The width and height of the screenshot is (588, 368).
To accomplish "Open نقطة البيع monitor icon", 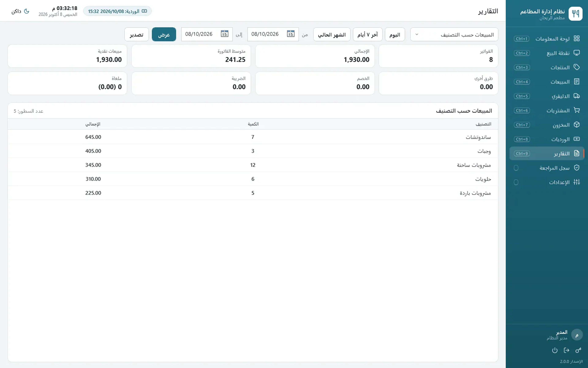I will pos(577,53).
